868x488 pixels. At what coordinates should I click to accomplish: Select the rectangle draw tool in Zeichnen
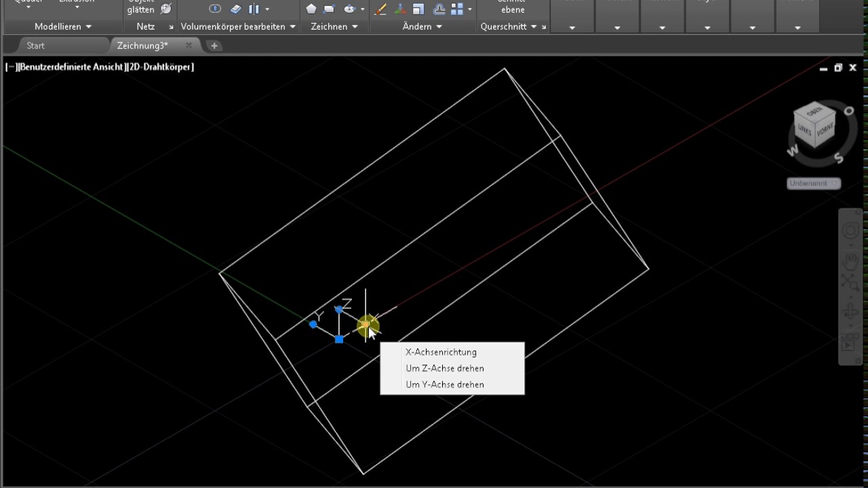(x=330, y=9)
